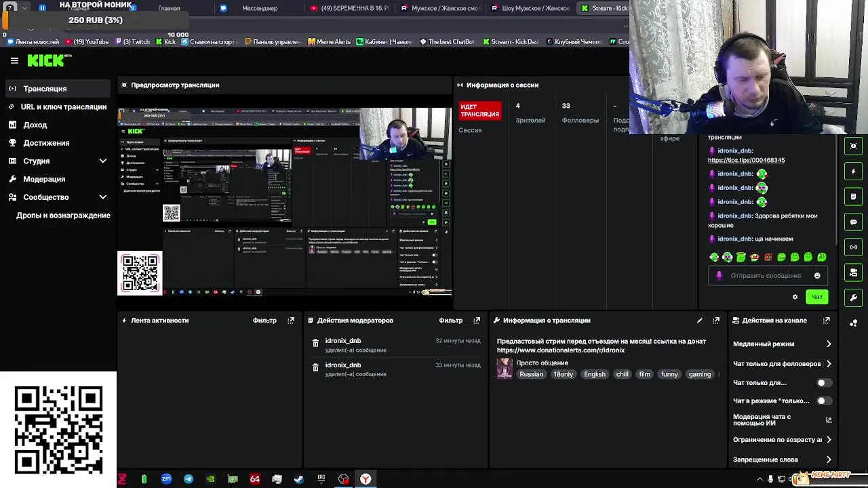Image resolution: width=868 pixels, height=488 pixels.
Task: Pop out the Информация о трансляции panel
Action: pos(715,321)
